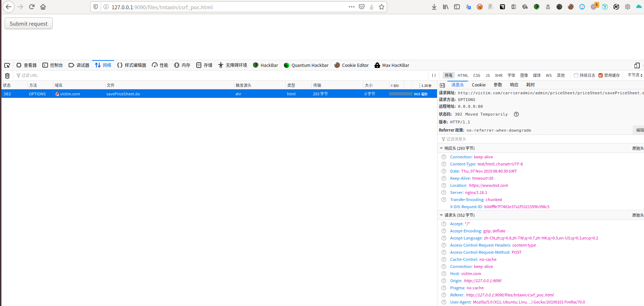Open the 响应 response tab
The height and width of the screenshot is (306, 644).
tap(514, 85)
